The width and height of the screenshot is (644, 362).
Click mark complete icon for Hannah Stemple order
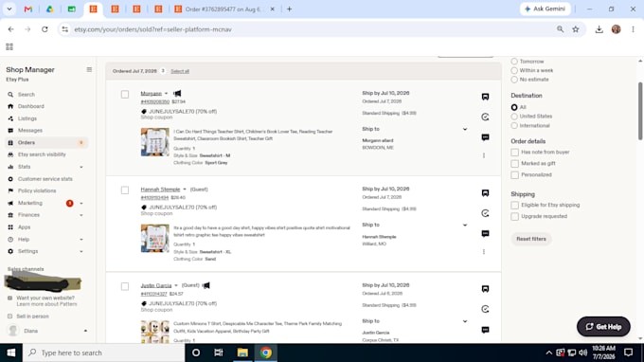(x=485, y=213)
